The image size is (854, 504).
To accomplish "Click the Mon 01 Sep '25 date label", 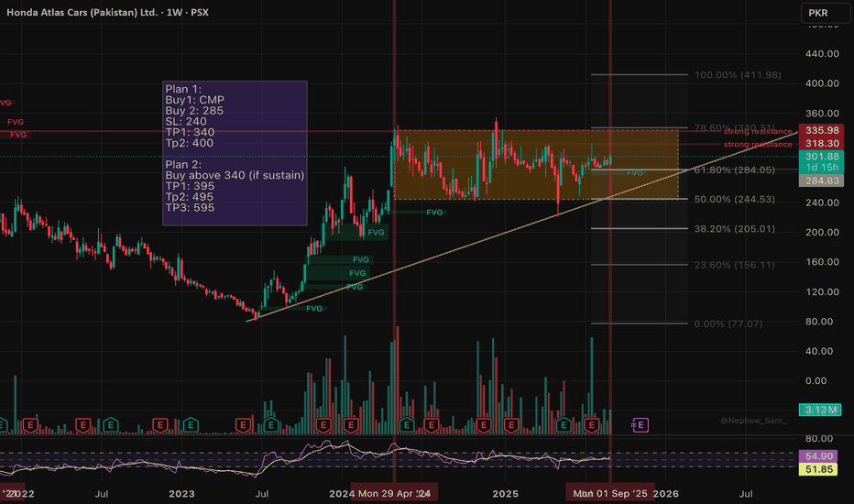I will (610, 494).
